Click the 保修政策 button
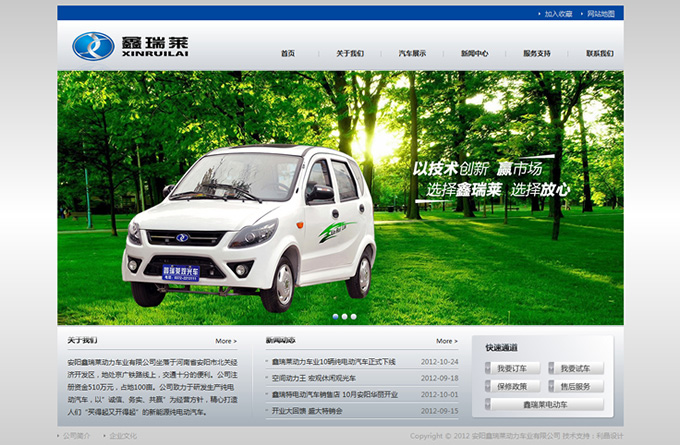The height and width of the screenshot is (445, 680). point(512,386)
